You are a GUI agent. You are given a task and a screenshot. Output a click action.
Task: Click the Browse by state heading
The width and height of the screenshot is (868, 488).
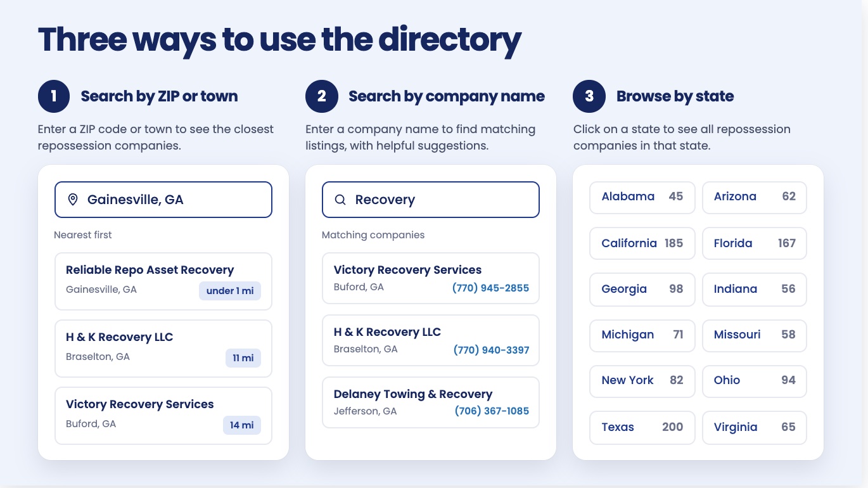675,96
